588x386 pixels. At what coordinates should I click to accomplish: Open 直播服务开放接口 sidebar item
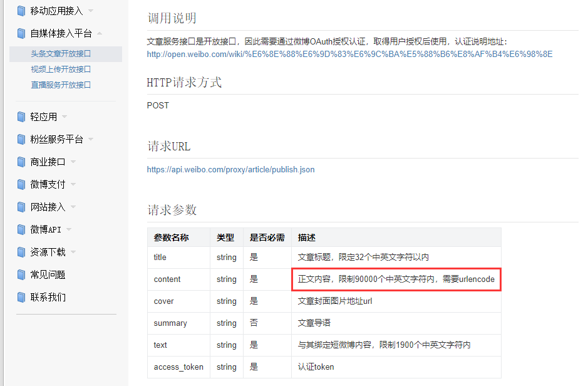click(61, 85)
